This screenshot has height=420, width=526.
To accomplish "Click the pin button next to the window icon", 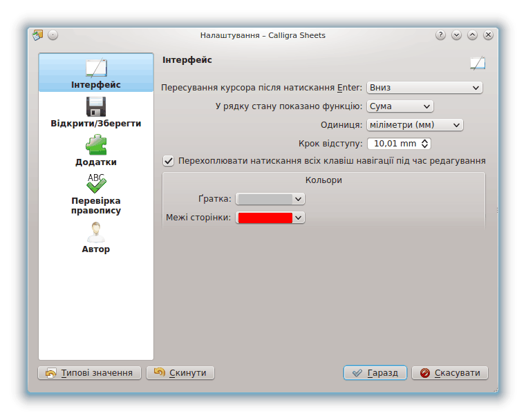I will tap(53, 35).
